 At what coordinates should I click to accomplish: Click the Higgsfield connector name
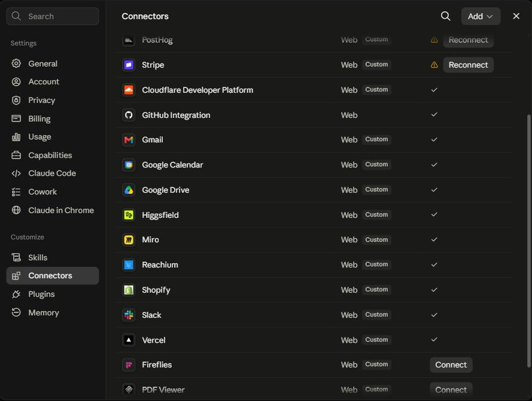(x=160, y=215)
